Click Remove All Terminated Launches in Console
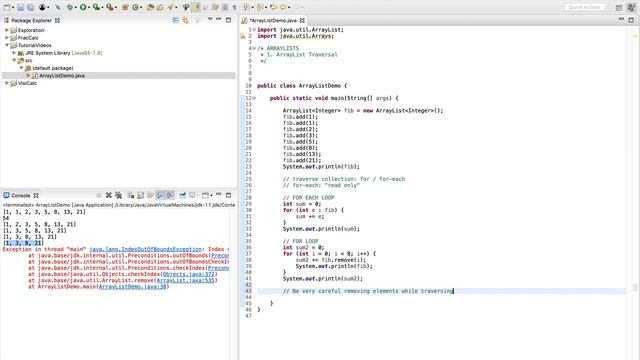Screen dimensions: 640x360 (118, 195)
